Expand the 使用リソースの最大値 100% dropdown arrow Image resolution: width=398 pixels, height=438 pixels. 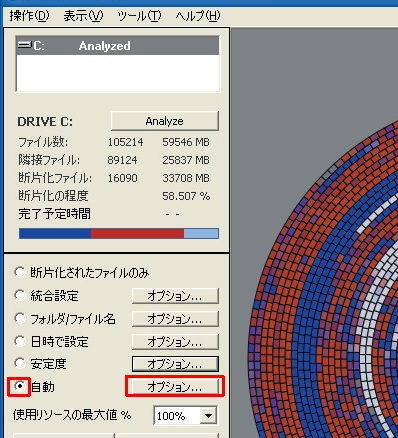click(x=209, y=415)
